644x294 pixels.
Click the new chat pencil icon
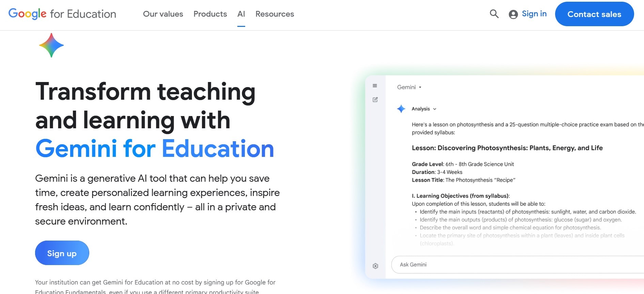375,100
